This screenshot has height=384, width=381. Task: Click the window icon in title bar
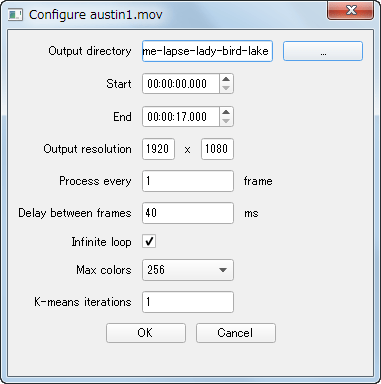click(x=15, y=15)
